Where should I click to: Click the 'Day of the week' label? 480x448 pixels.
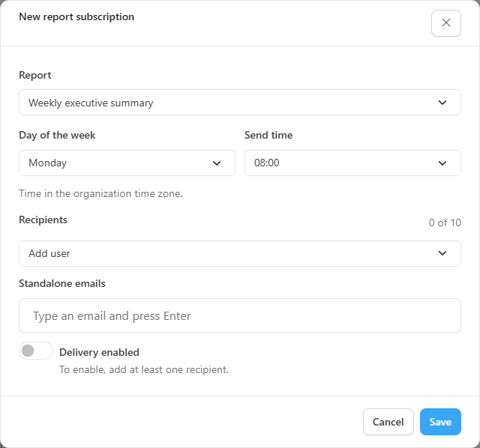point(57,135)
